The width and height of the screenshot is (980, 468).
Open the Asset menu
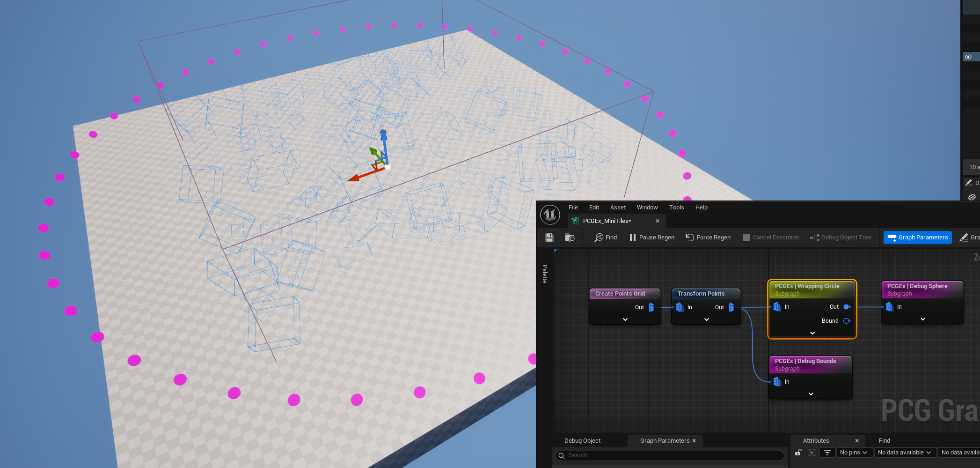tap(617, 208)
